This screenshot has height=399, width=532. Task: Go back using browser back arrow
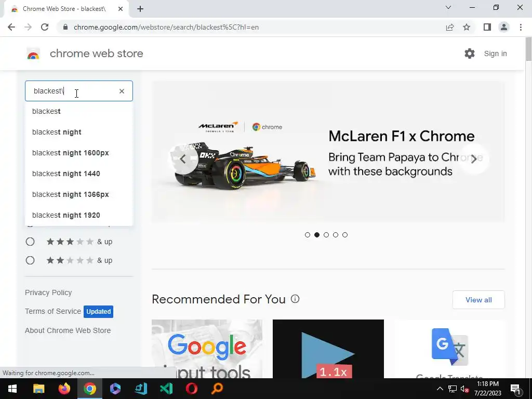click(11, 27)
